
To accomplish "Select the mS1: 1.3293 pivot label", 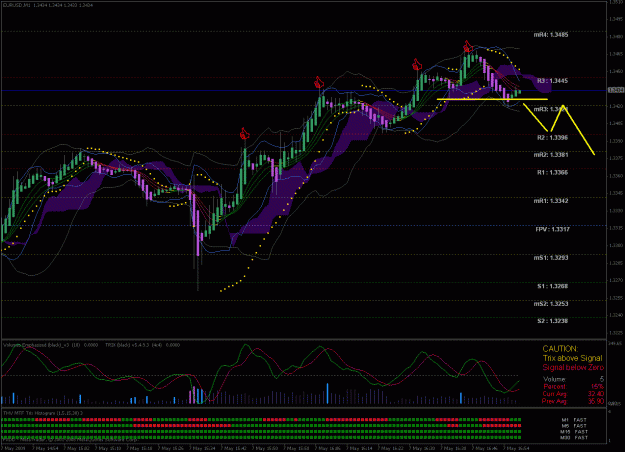I will pyautogui.click(x=551, y=258).
